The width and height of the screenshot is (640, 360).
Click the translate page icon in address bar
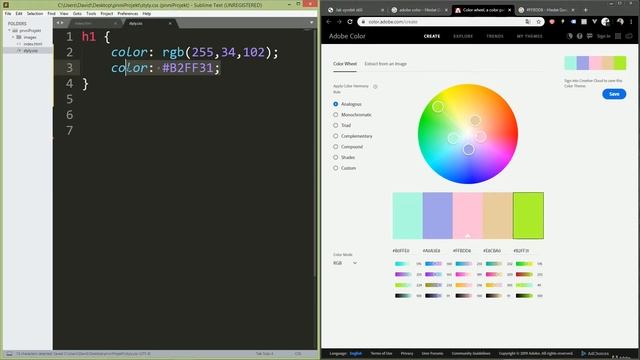tap(528, 22)
